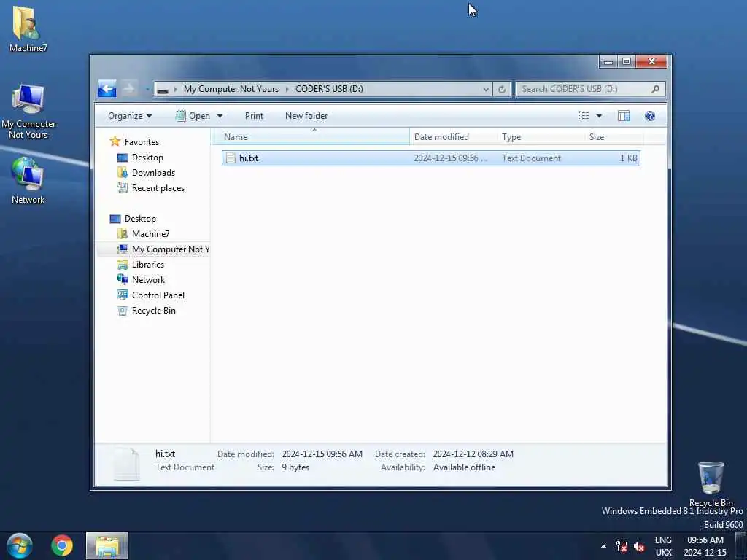Open Network in the navigation tree
Screen dimensions: 747x560
[148, 279]
